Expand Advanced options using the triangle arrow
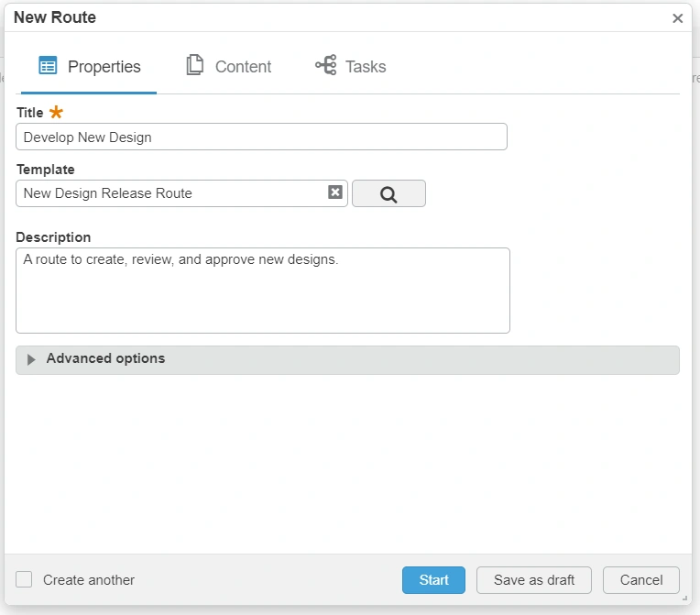The image size is (700, 615). coord(31,359)
